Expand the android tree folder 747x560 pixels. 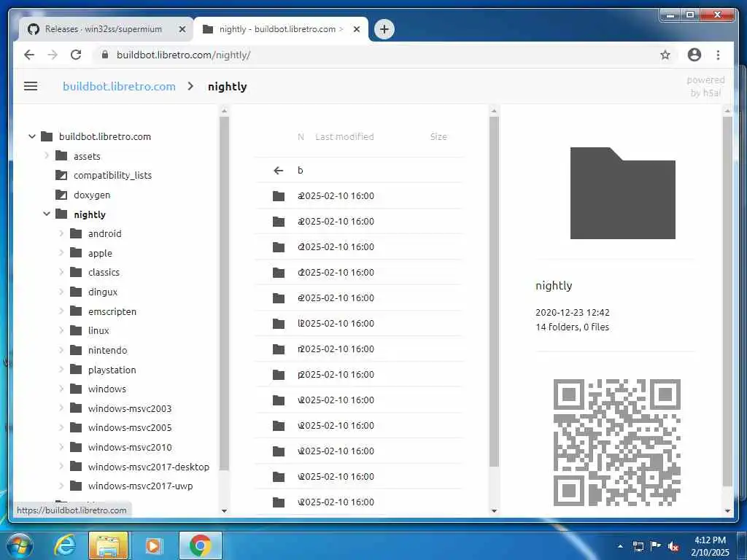click(61, 233)
